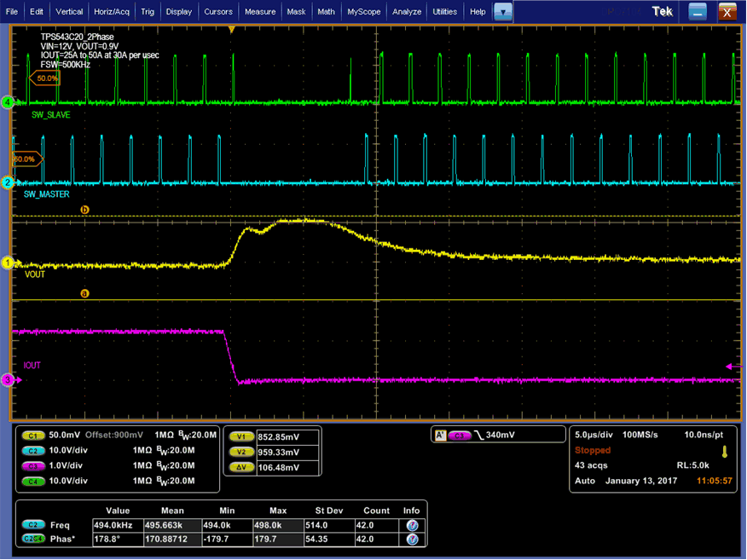Image resolution: width=747 pixels, height=560 pixels.
Task: Click the Phas measurement info icon
Action: (x=411, y=540)
